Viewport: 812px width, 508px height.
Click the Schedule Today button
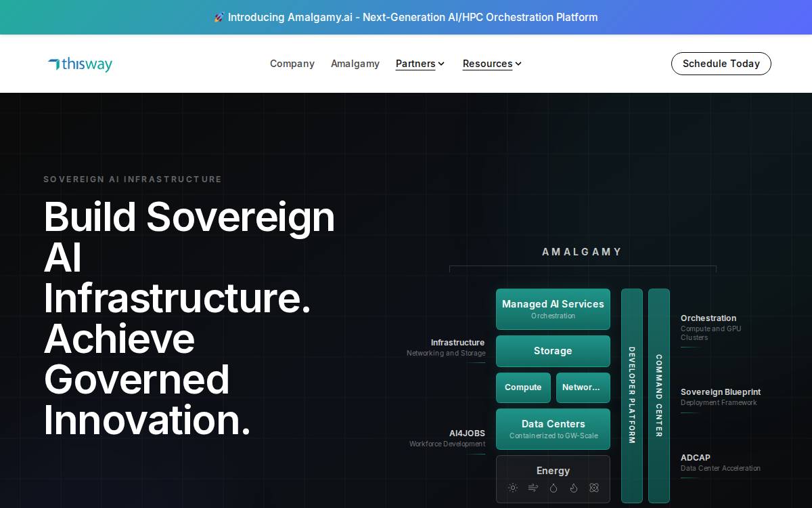coord(721,64)
